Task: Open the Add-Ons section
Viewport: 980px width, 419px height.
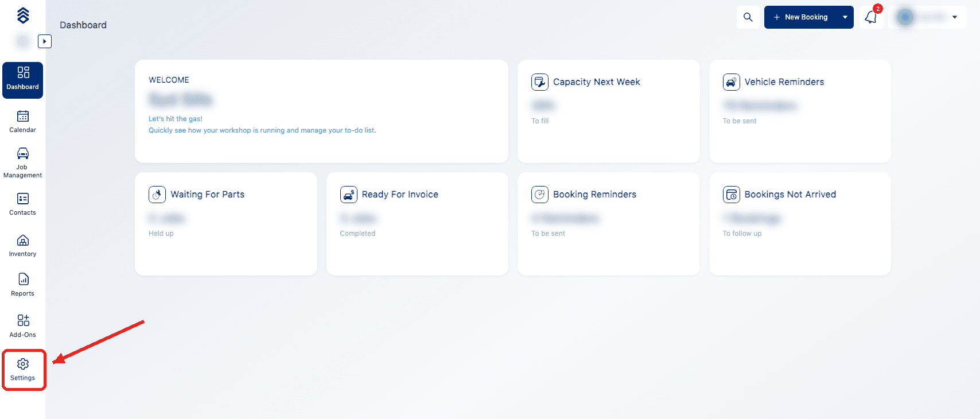Action: tap(22, 326)
